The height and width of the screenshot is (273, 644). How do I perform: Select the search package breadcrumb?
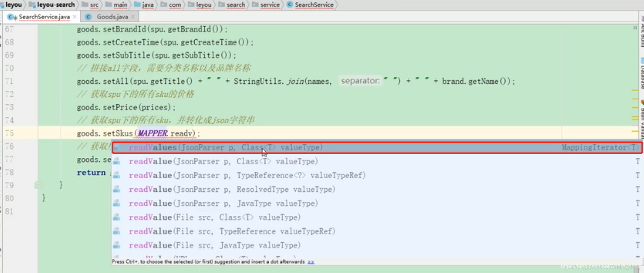click(x=236, y=5)
